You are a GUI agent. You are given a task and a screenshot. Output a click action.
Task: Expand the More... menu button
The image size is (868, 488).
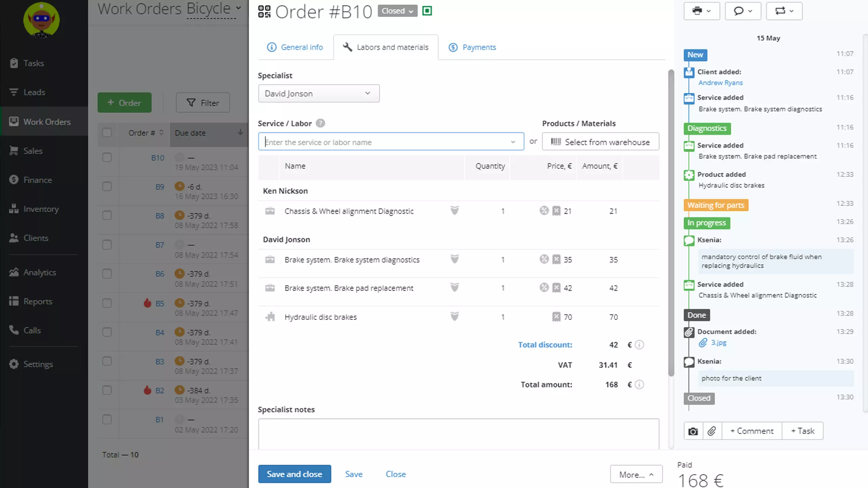636,474
